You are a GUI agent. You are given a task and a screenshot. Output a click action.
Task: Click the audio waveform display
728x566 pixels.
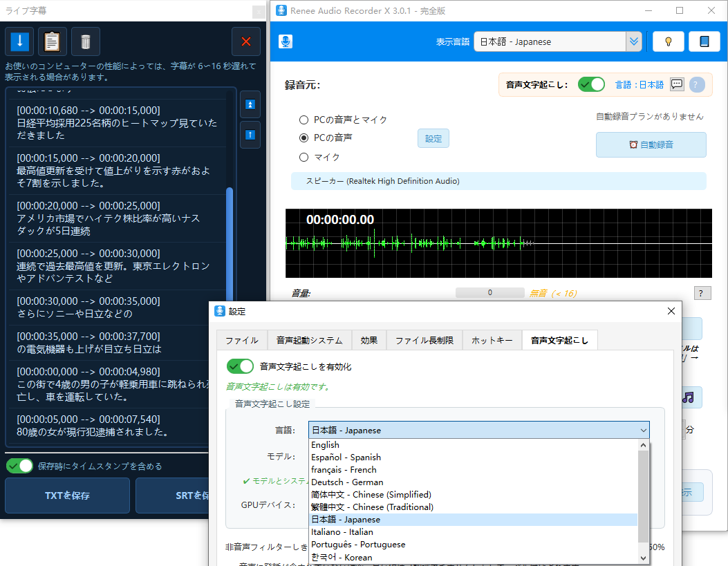coord(498,243)
